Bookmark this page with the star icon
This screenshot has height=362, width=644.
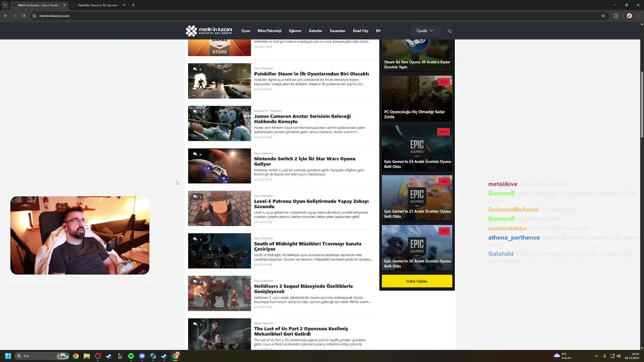pos(603,16)
